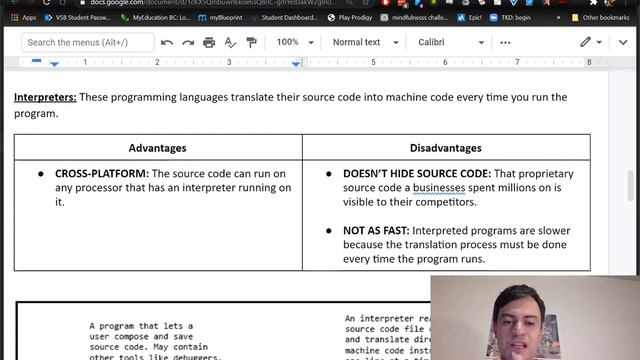The height and width of the screenshot is (360, 640).
Task: Click the 'Advantages' table header
Action: tap(158, 148)
